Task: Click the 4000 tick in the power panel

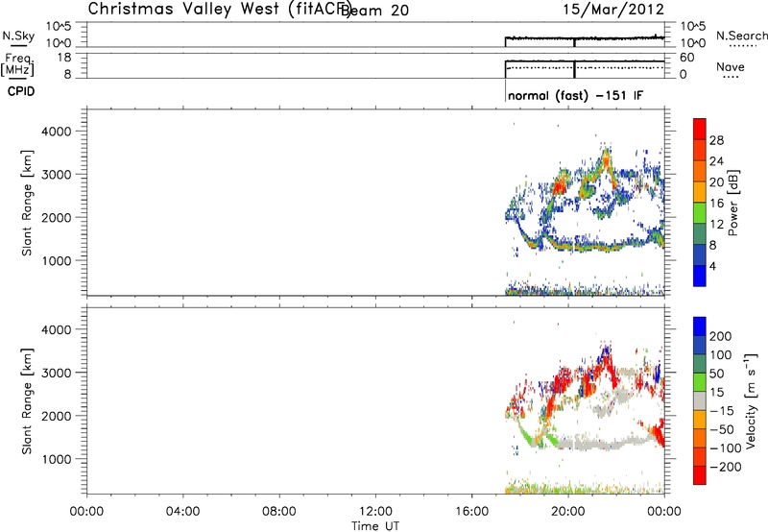Action: coord(57,132)
